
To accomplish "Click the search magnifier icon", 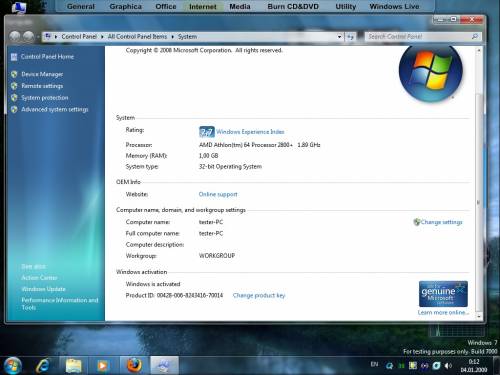I will pyautogui.click(x=475, y=36).
